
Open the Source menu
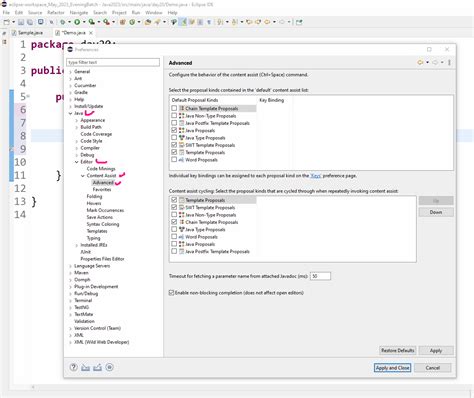pyautogui.click(x=35, y=12)
